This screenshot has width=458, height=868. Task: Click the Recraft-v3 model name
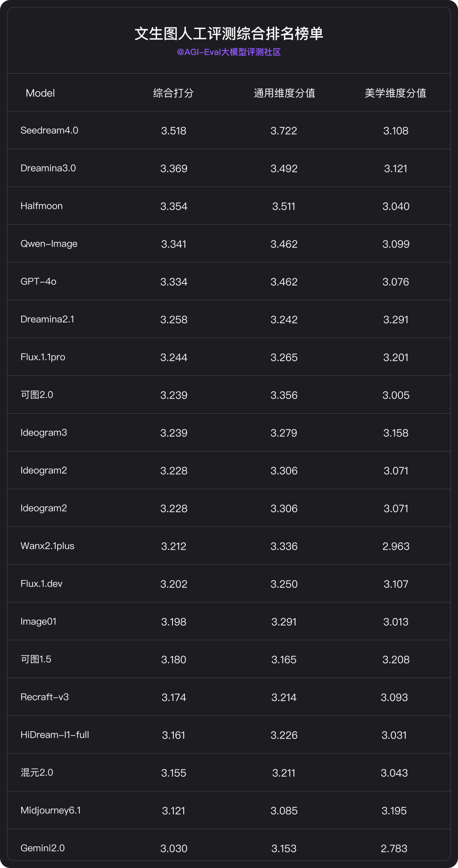[45, 697]
